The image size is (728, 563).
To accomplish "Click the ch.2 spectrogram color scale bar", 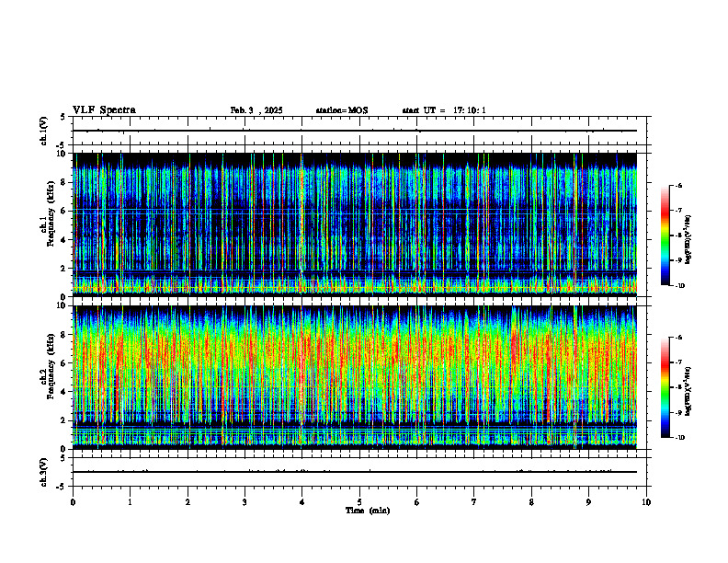I will [665, 387].
